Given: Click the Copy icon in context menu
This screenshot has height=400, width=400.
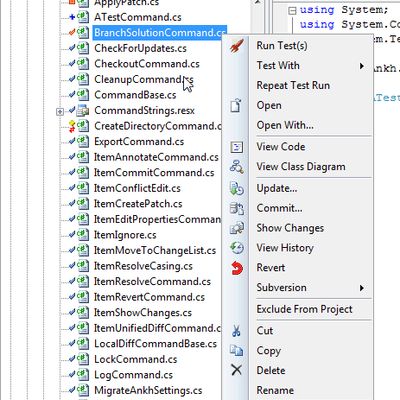Looking at the screenshot, I should 237,351.
